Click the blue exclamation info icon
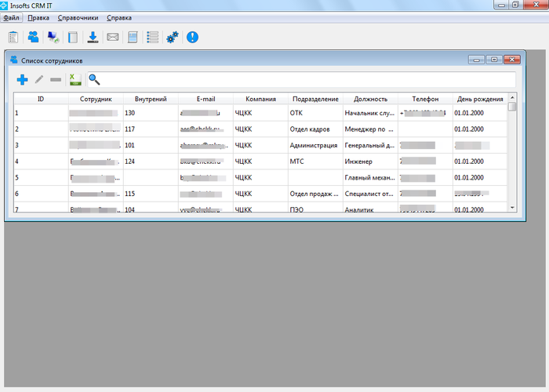The width and height of the screenshot is (549, 392). [x=192, y=37]
